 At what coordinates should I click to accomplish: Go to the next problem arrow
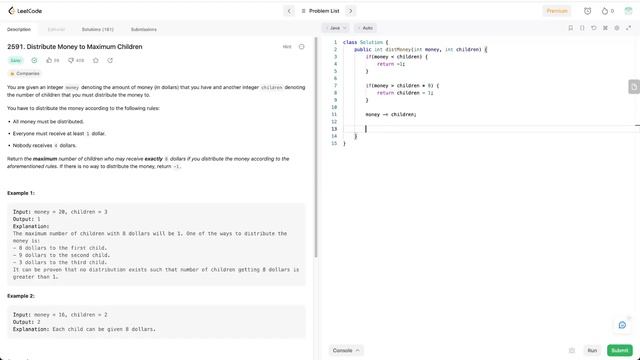(x=350, y=11)
